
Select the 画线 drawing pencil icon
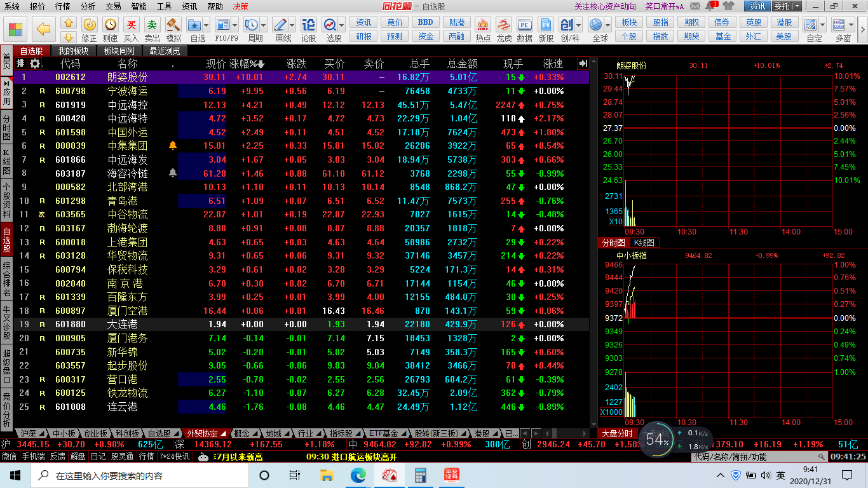pyautogui.click(x=280, y=25)
